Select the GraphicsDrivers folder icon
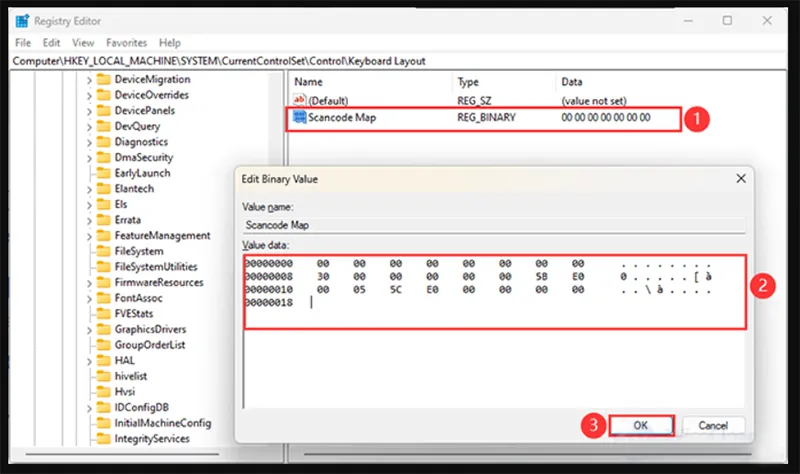 click(102, 329)
